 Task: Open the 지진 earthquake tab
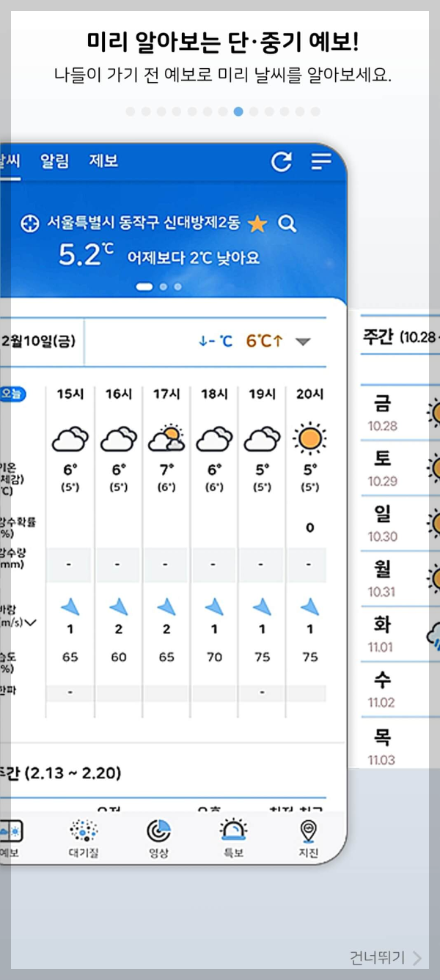tap(308, 839)
